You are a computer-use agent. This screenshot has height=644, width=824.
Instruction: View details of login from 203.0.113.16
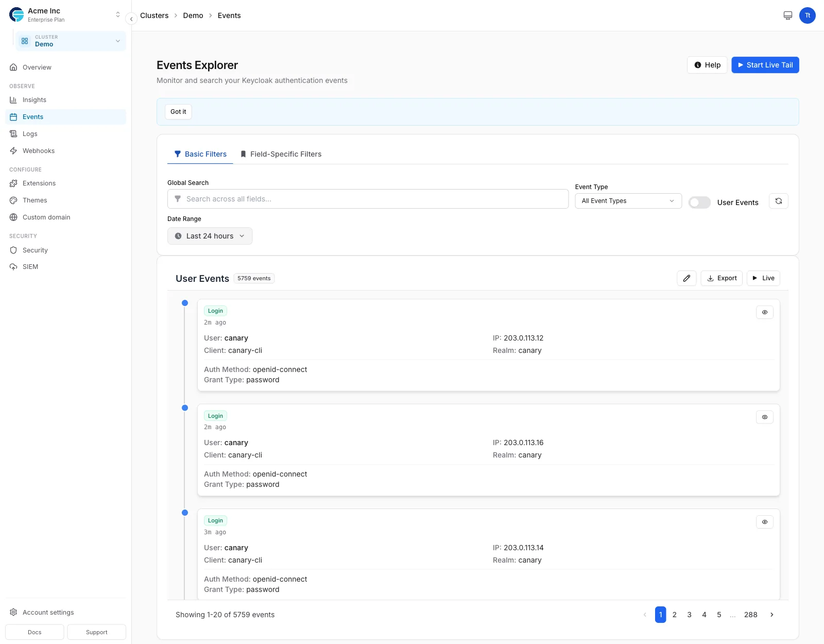(x=764, y=417)
